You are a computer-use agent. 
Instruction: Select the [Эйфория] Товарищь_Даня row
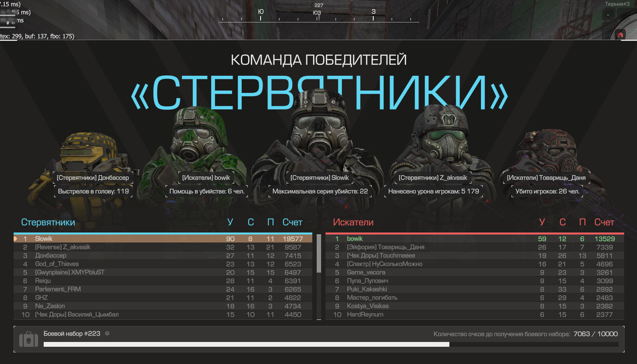point(475,247)
